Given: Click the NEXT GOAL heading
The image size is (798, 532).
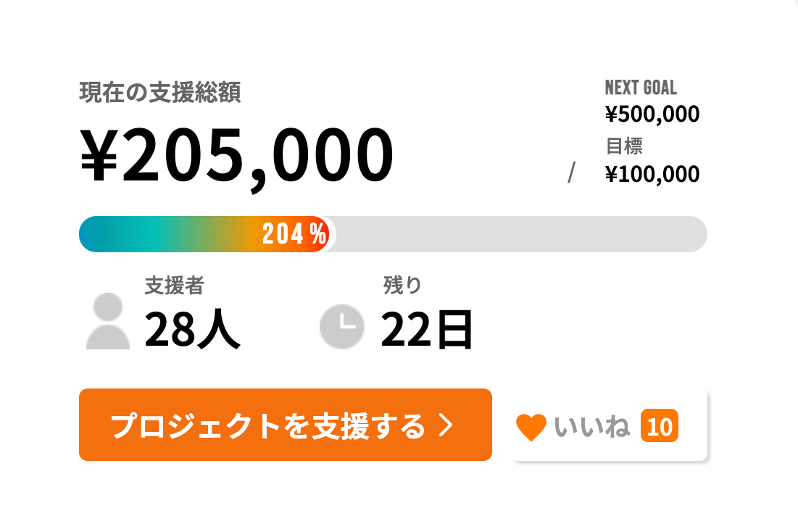Looking at the screenshot, I should (641, 88).
